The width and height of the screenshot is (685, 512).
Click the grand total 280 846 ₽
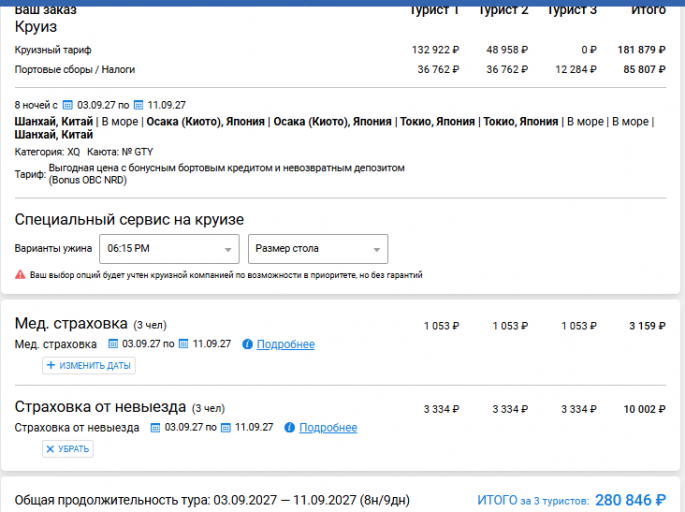[x=631, y=500]
